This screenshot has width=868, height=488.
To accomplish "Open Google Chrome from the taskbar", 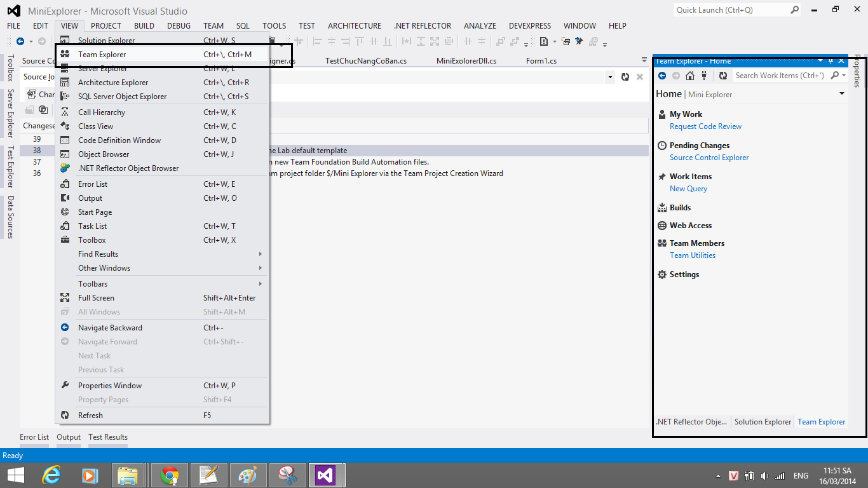I will (x=170, y=475).
